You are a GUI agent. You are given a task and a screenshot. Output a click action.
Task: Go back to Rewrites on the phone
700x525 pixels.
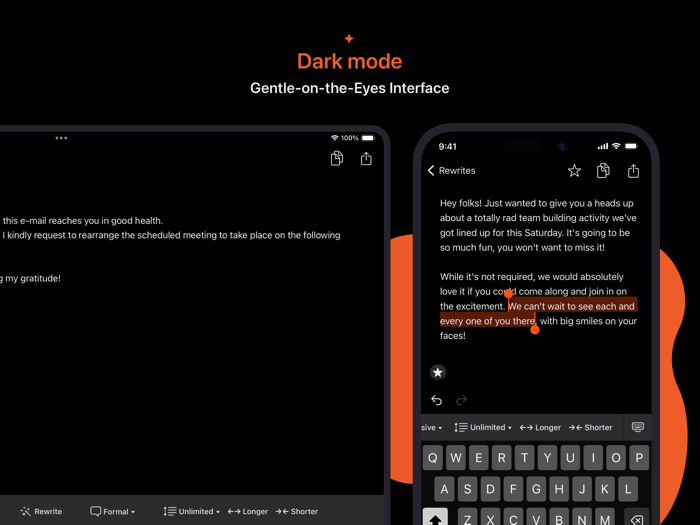pos(451,171)
